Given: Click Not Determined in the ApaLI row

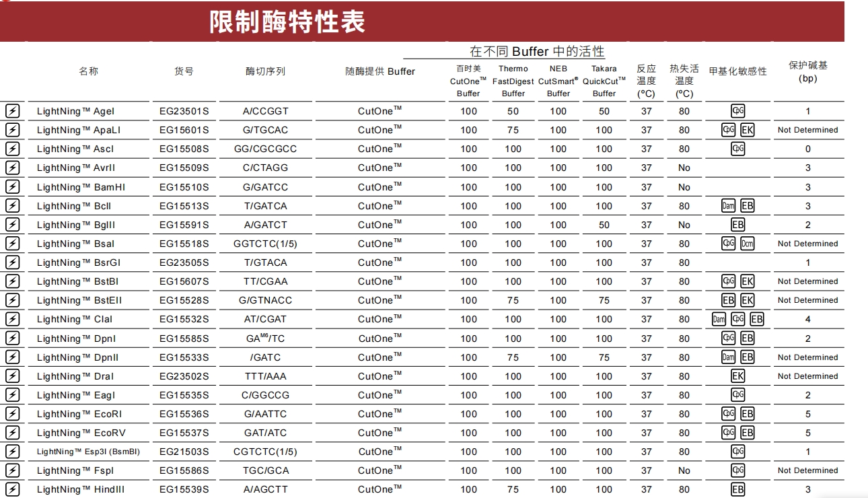Looking at the screenshot, I should pos(808,130).
